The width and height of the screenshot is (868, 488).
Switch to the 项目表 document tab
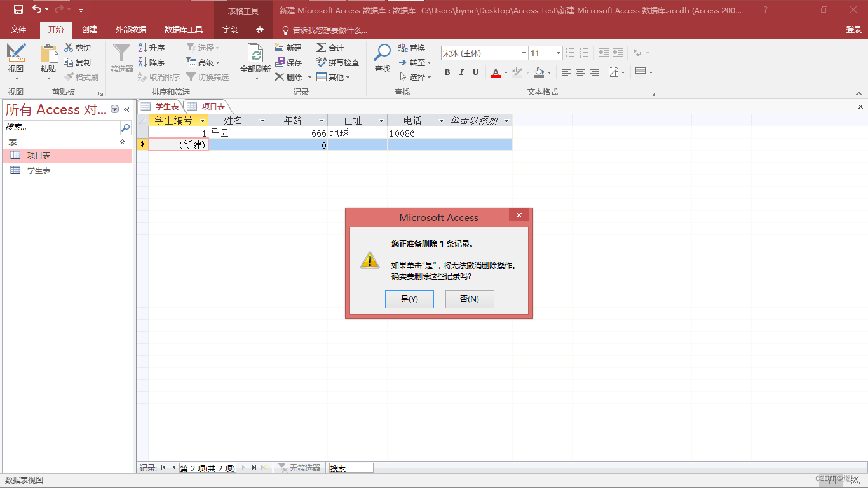pos(208,106)
